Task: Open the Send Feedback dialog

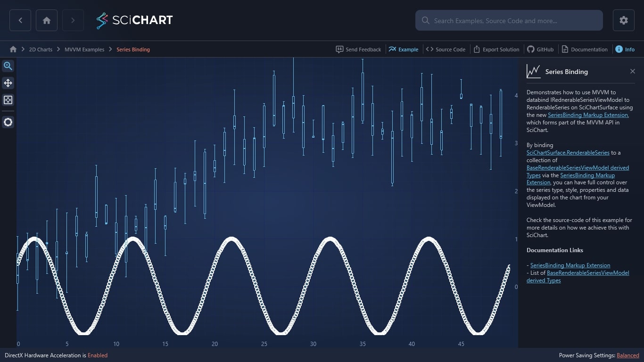Action: [x=358, y=49]
